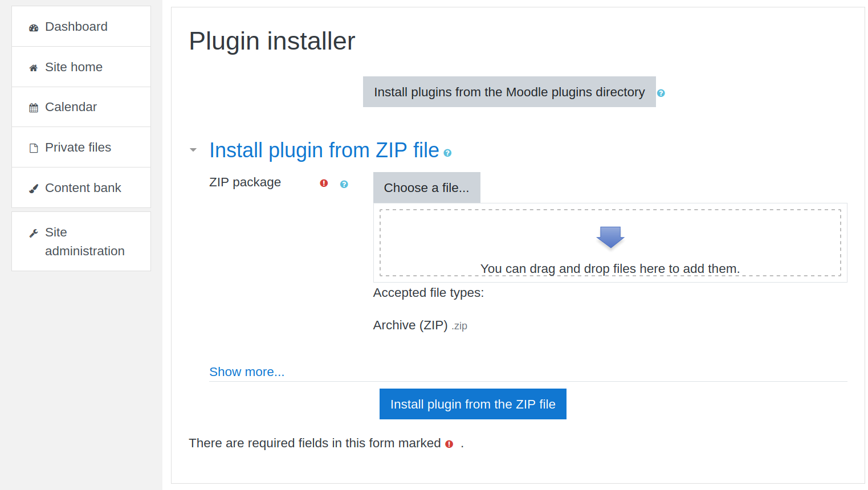
Task: Open Dashboard from the navigation menu
Action: tap(76, 27)
